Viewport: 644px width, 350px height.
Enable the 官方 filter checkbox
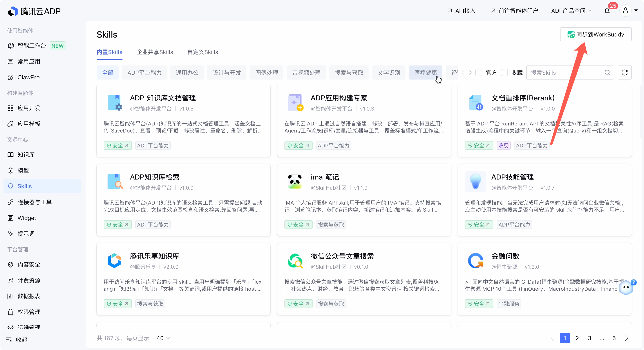click(x=479, y=73)
